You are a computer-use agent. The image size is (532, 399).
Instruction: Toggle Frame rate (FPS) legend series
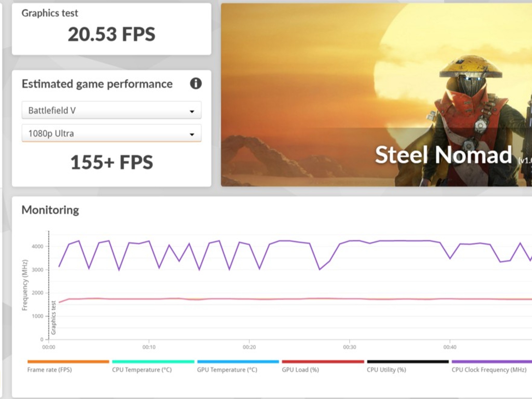(50, 370)
